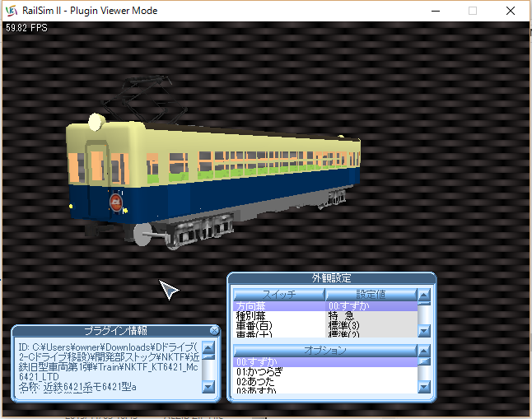Click the RailSim II window icon
Viewport: 532px width, 419px height.
(x=12, y=11)
